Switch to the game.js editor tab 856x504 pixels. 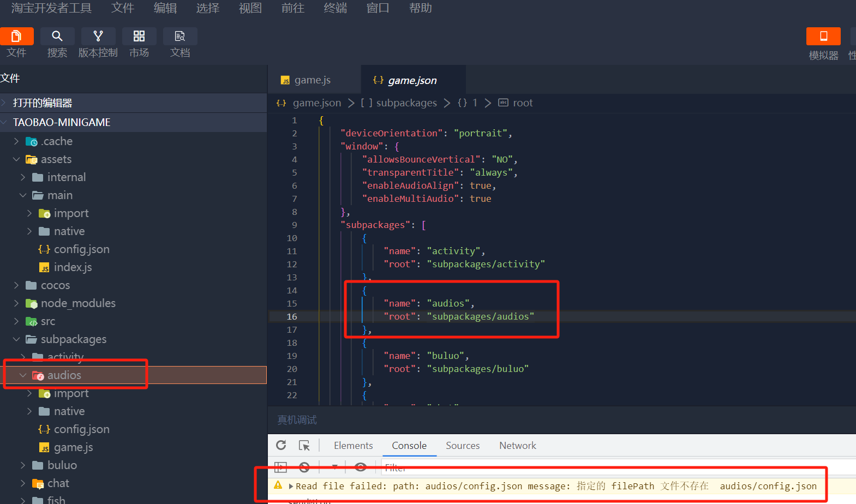(x=314, y=80)
